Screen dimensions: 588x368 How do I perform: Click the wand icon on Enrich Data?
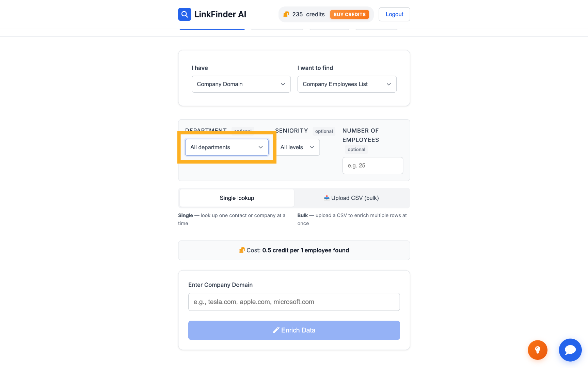tap(276, 330)
